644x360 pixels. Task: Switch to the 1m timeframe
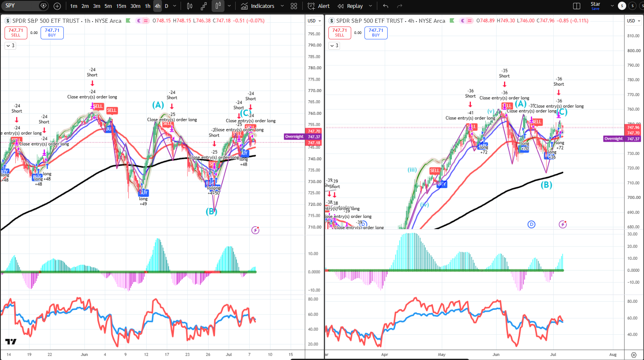74,6
